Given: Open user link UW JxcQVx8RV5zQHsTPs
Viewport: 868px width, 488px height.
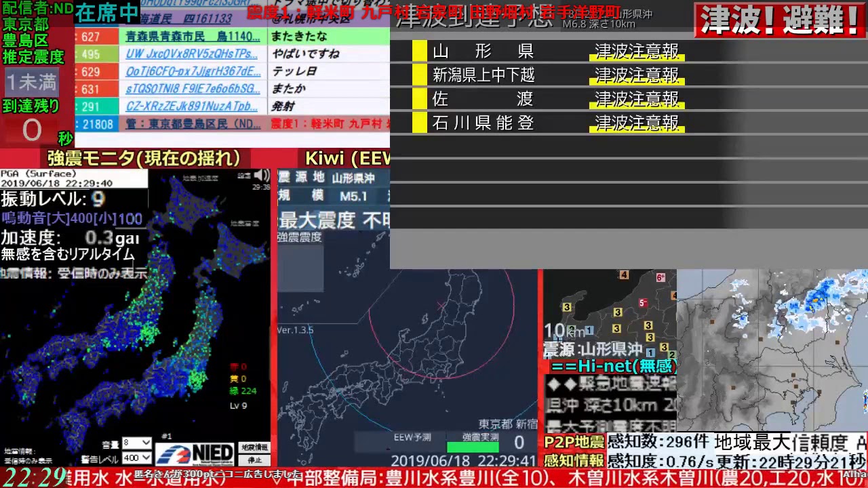Looking at the screenshot, I should 192,54.
